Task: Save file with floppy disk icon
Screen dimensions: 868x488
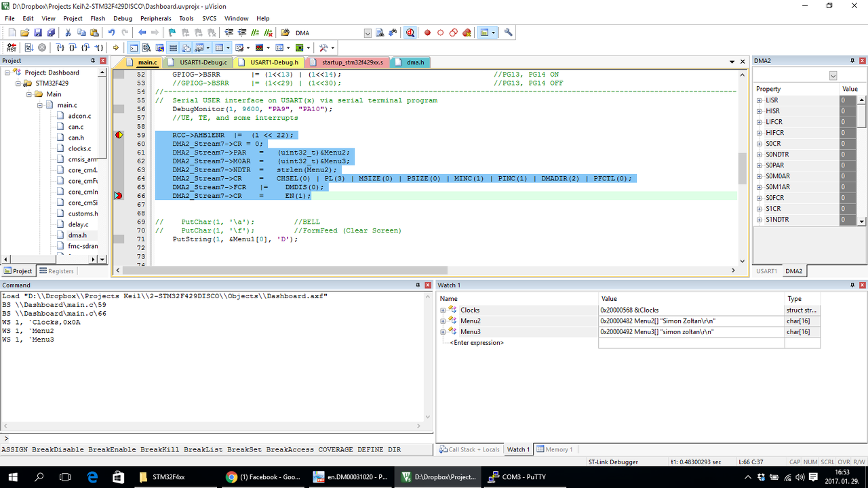Action: pyautogui.click(x=38, y=33)
